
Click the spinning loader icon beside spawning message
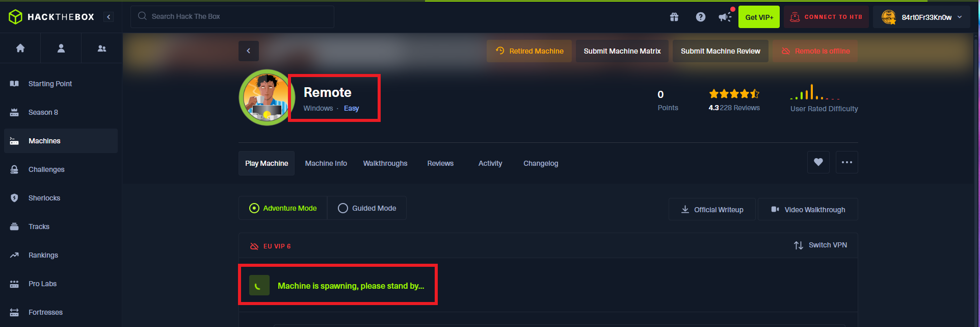coord(259,286)
